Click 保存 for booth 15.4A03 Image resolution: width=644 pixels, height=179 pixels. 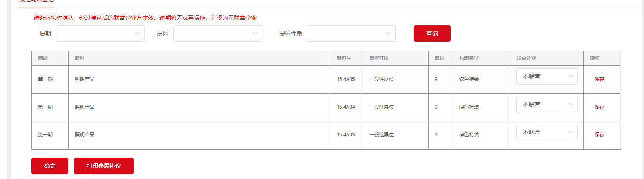coord(599,135)
